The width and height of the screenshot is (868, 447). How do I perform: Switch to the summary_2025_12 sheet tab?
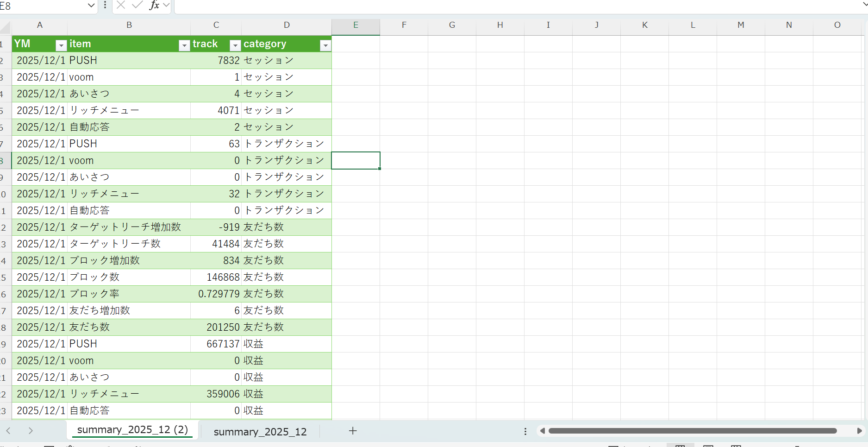pos(260,431)
